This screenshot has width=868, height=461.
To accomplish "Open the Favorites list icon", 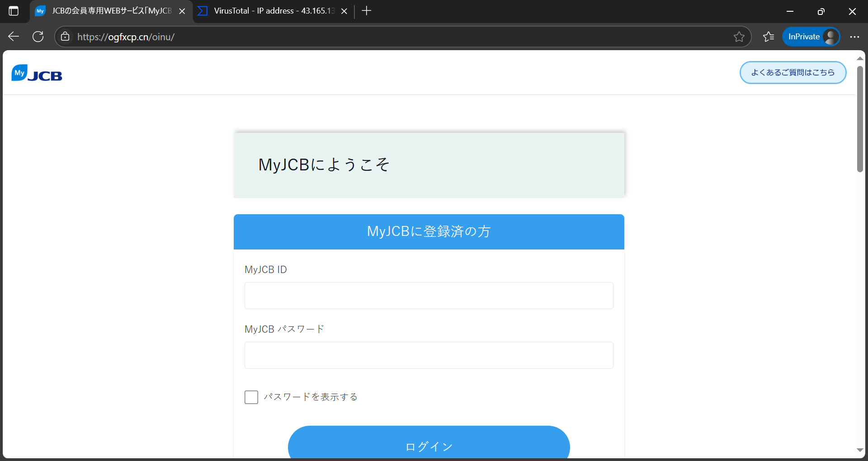I will pyautogui.click(x=769, y=37).
